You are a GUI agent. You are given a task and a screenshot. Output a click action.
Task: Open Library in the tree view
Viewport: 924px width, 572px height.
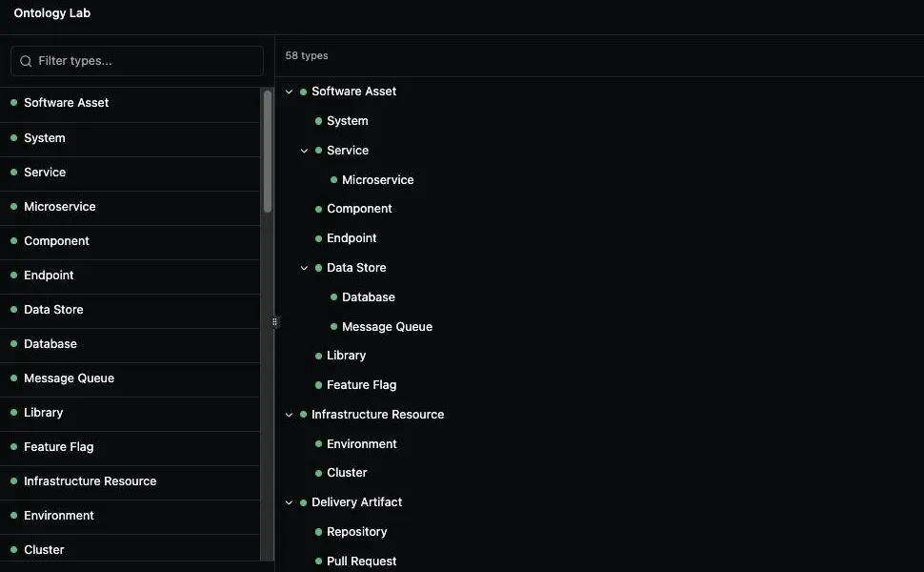[x=347, y=356]
